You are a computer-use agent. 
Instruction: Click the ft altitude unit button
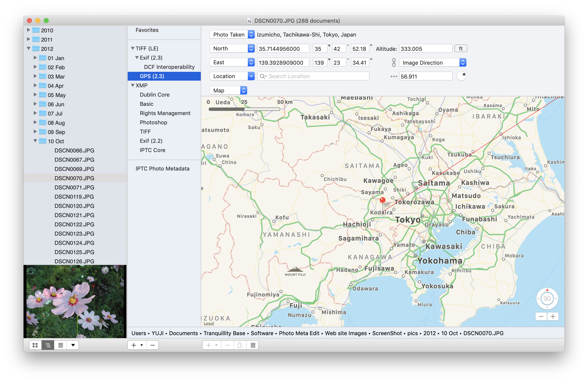coord(461,49)
